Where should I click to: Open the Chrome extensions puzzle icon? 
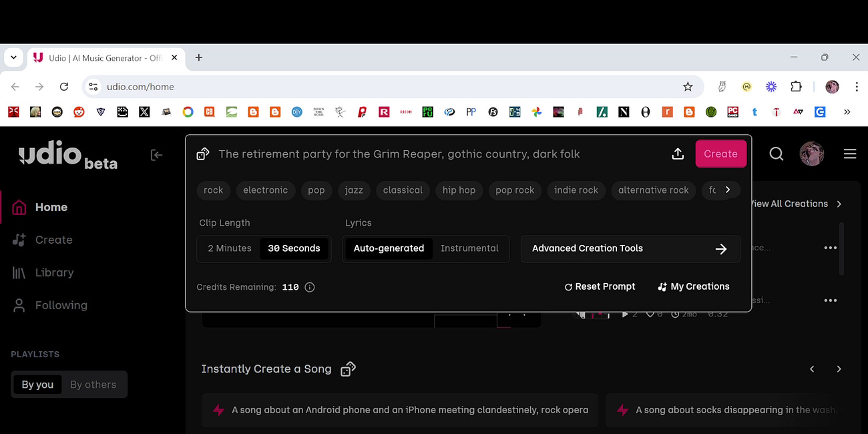pos(796,87)
